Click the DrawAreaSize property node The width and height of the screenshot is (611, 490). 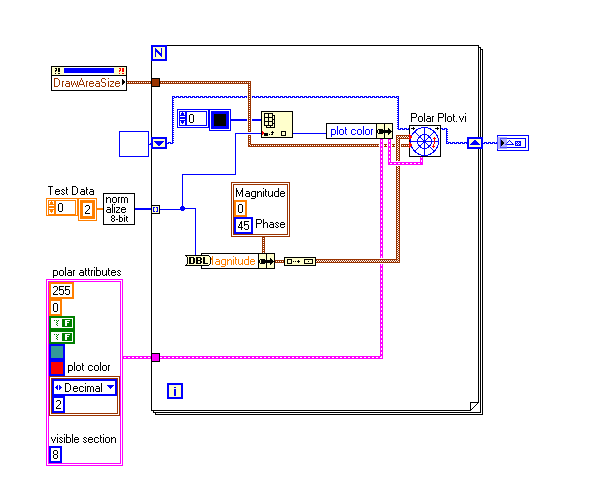click(89, 78)
